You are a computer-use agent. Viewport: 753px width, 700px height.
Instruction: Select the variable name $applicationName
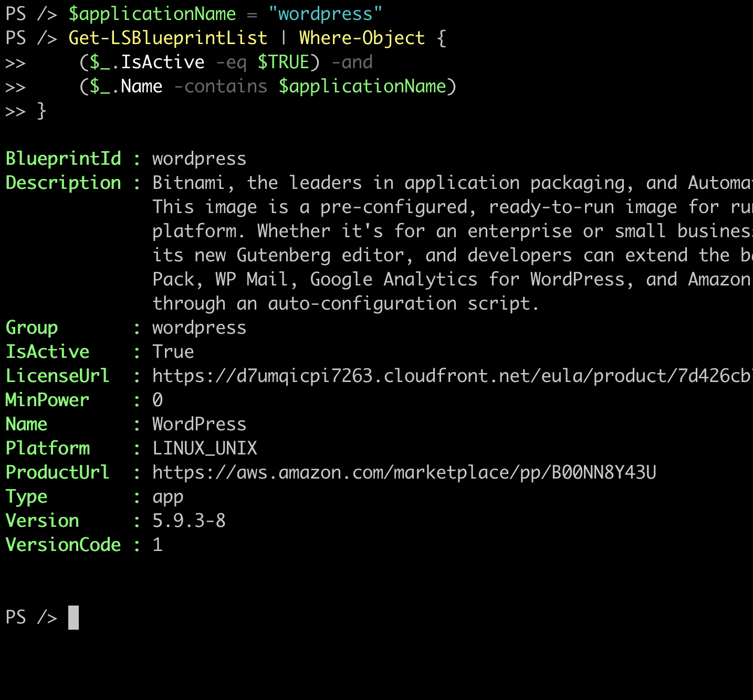tap(152, 13)
